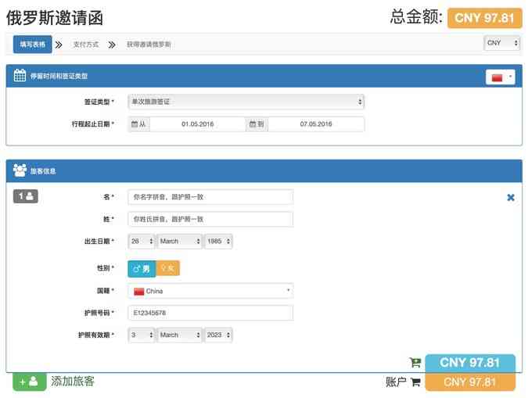Click the black shopping cart icon by 账户
The image size is (532, 398).
coord(415,382)
